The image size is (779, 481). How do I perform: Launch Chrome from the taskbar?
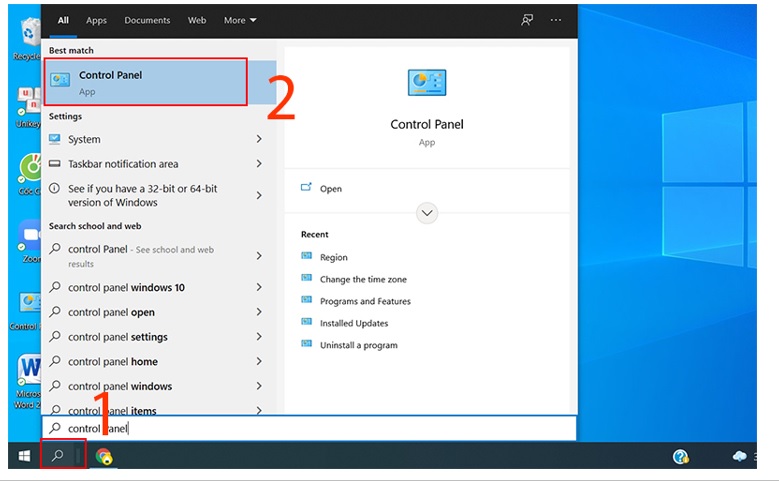104,457
